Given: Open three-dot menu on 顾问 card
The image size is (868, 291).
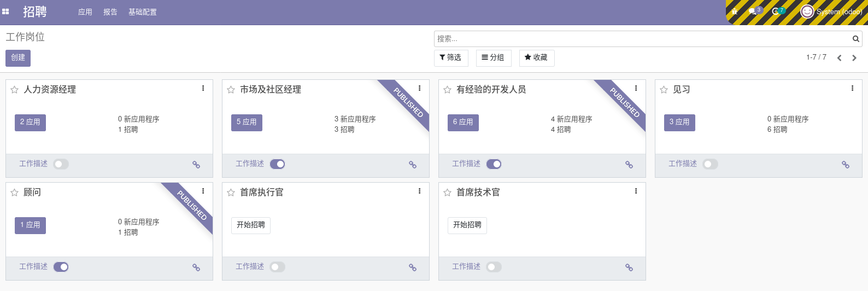Looking at the screenshot, I should [x=203, y=191].
